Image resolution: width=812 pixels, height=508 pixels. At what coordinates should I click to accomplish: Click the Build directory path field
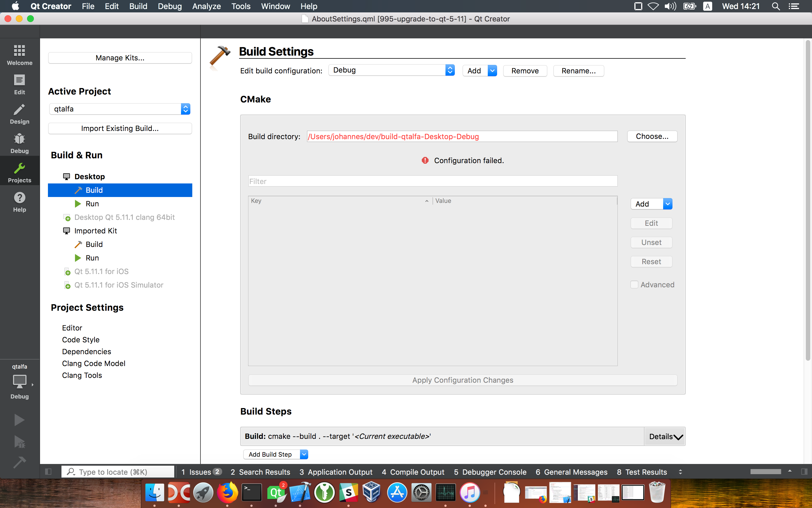462,136
